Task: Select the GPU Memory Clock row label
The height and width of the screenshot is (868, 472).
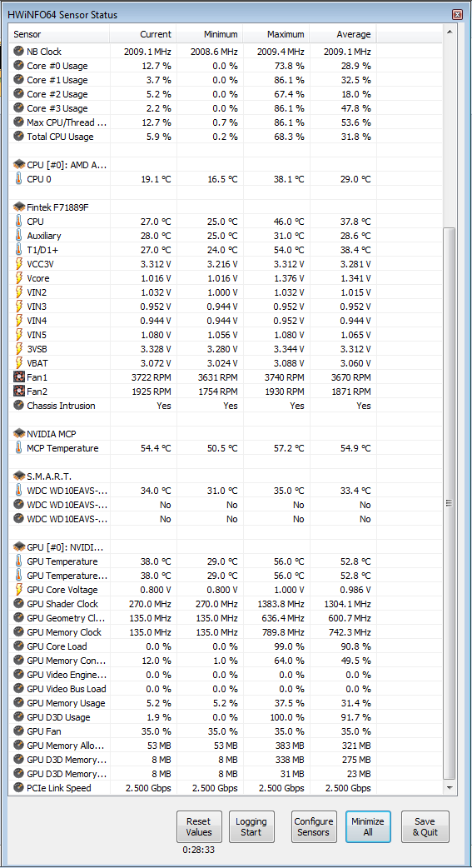Action: click(x=64, y=632)
